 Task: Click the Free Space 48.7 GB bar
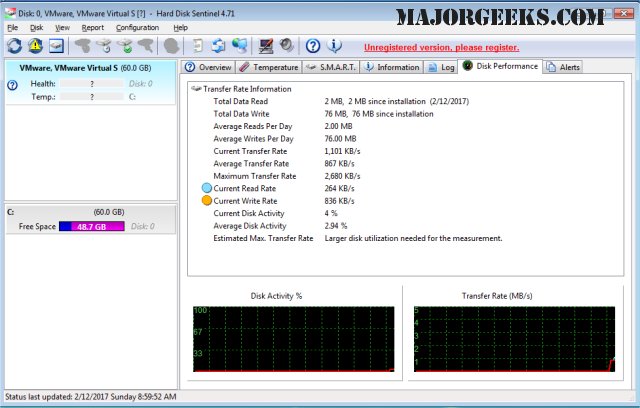point(92,226)
